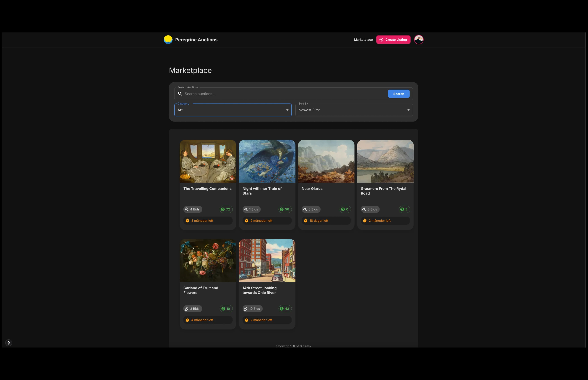Viewport: 588px width, 380px height.
Task: Click the yellow Peregrine Auctions logo
Action: 168,40
